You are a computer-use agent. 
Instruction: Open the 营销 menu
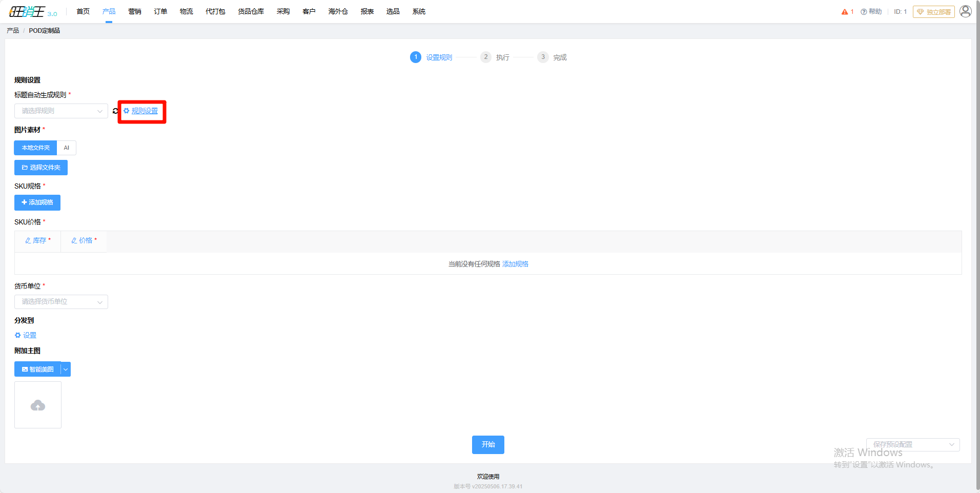point(135,11)
